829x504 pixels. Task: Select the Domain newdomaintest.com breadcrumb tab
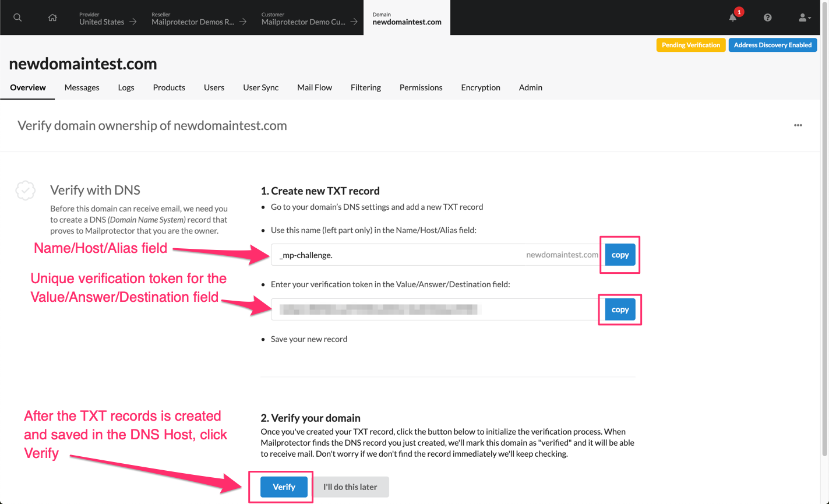pyautogui.click(x=407, y=18)
